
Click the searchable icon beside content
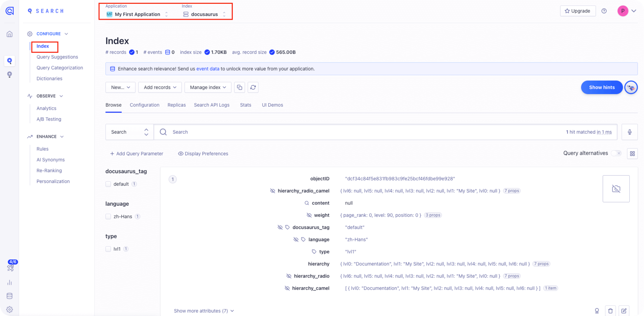[307, 203]
